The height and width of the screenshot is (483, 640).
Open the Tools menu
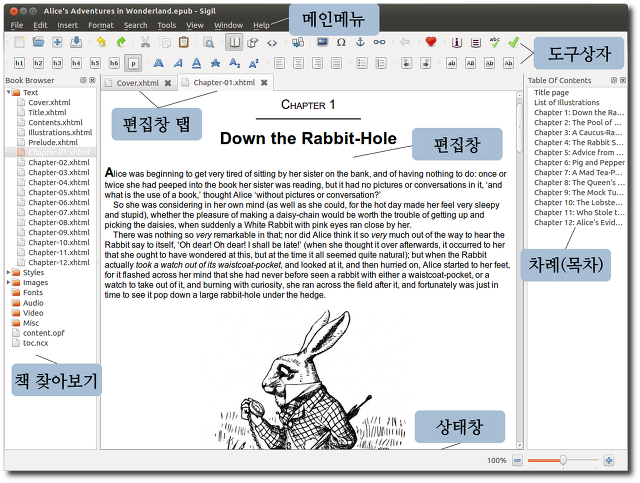167,25
